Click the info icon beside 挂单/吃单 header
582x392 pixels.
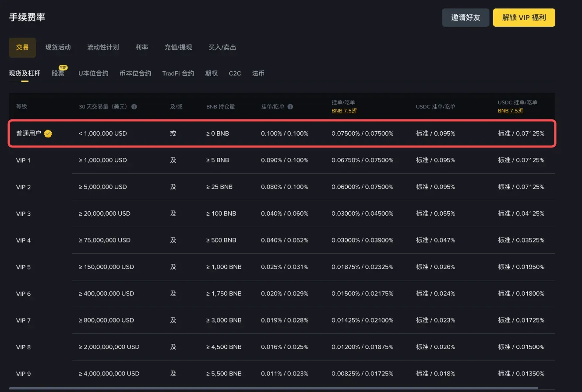[x=290, y=106]
